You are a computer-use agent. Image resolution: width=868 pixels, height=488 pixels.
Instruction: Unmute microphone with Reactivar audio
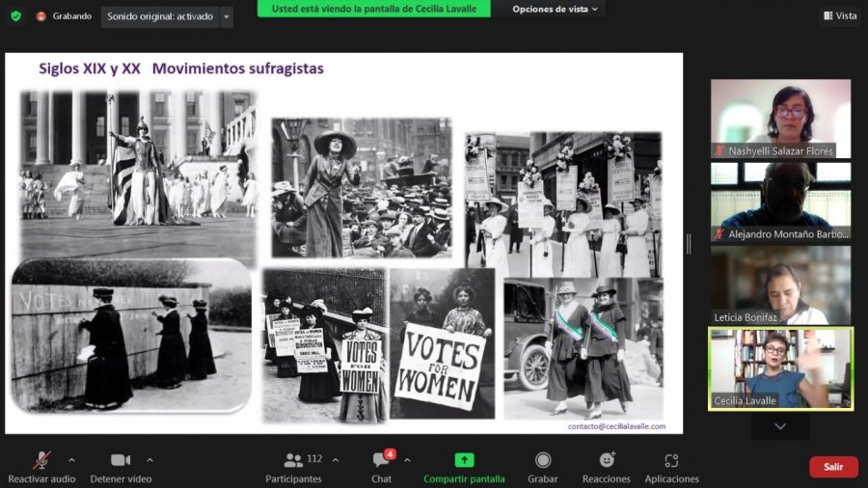[41, 461]
